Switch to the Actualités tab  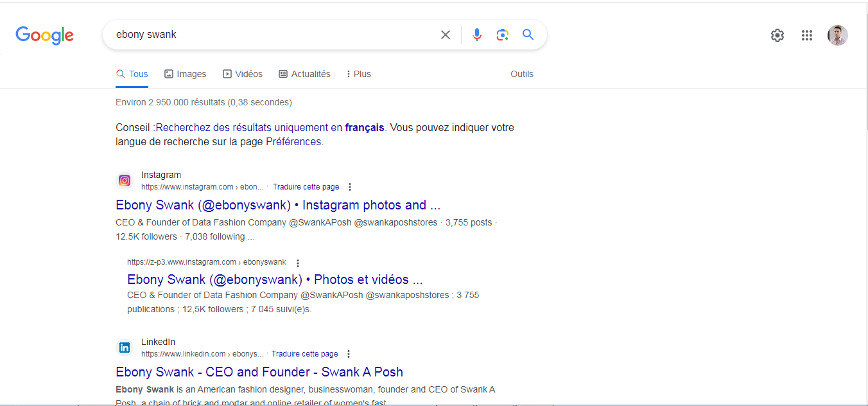pyautogui.click(x=304, y=74)
